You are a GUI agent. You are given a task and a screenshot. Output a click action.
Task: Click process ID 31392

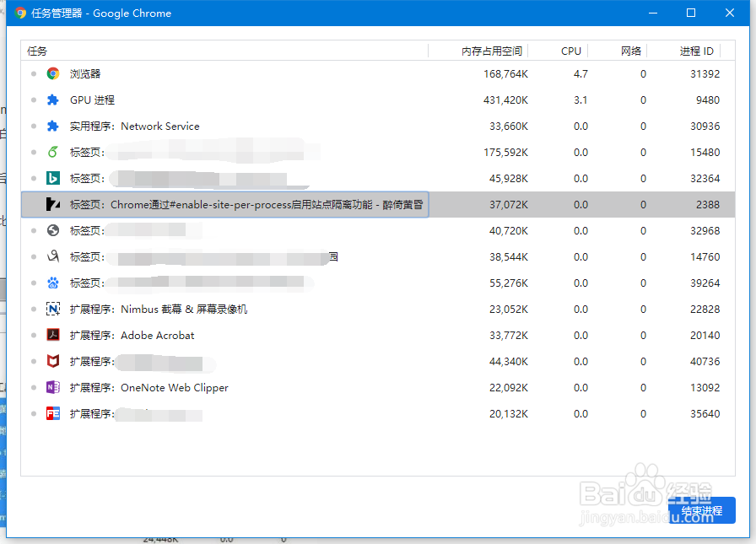705,74
